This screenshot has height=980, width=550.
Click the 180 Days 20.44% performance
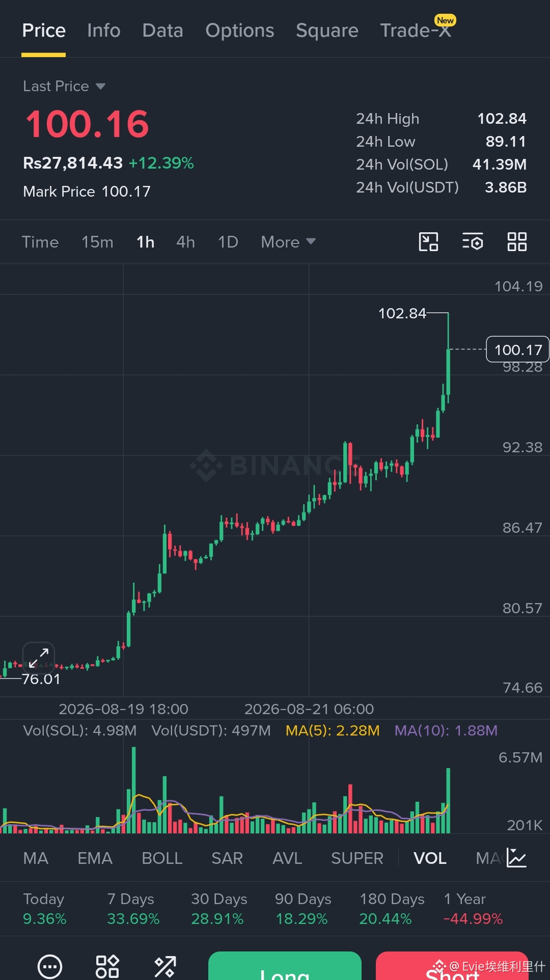(x=392, y=909)
